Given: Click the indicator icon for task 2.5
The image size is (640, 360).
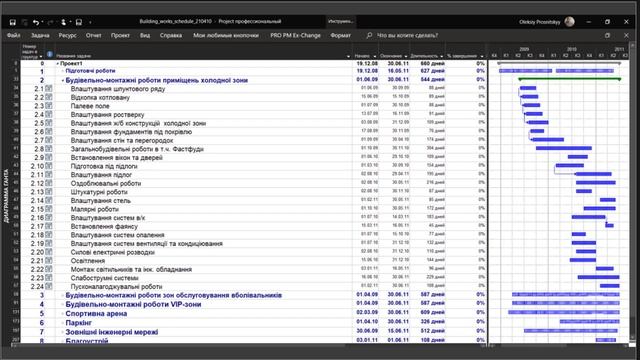Looking at the screenshot, I should [x=49, y=123].
